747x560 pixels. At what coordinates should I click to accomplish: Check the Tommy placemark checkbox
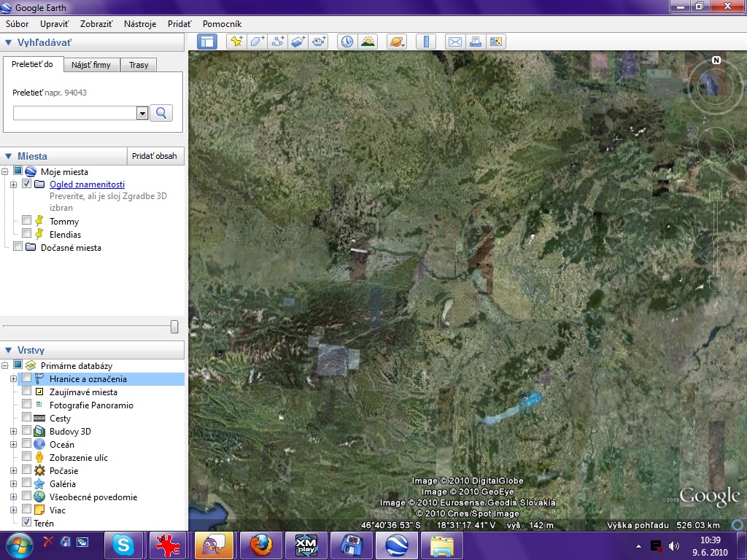[x=27, y=220]
